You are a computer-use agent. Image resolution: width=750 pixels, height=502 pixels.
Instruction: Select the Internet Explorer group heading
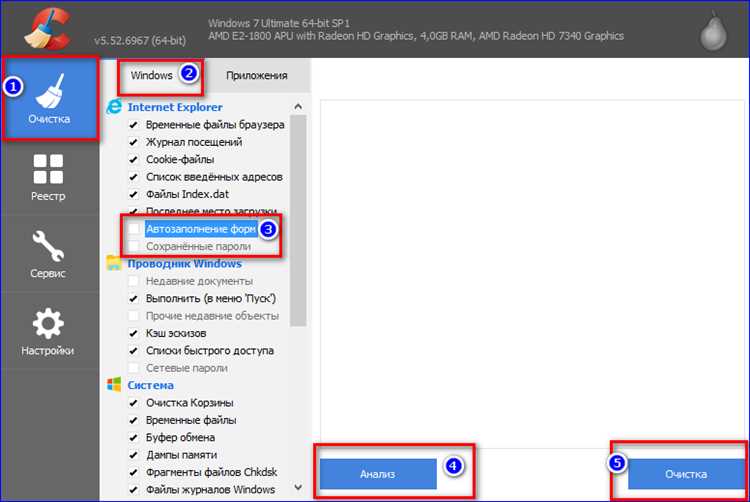(x=175, y=107)
